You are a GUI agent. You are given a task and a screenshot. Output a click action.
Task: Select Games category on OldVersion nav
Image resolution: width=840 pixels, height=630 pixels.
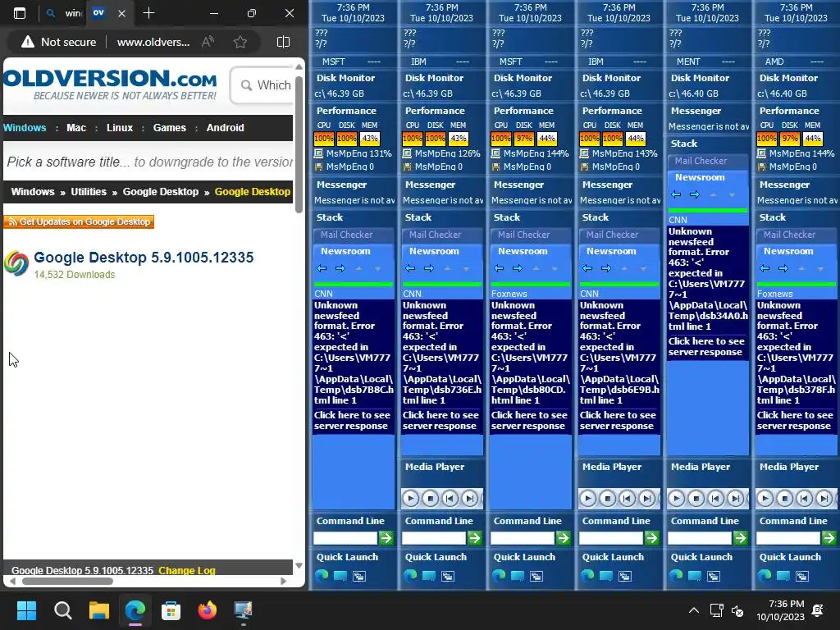point(169,127)
